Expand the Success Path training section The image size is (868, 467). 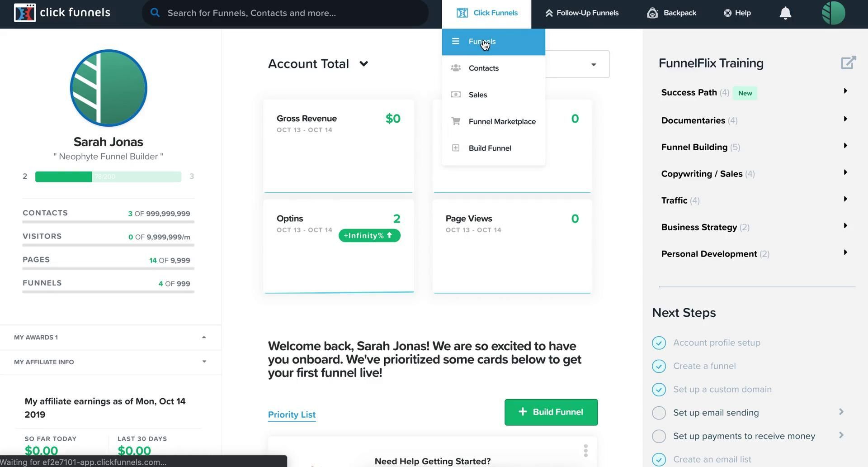(845, 91)
